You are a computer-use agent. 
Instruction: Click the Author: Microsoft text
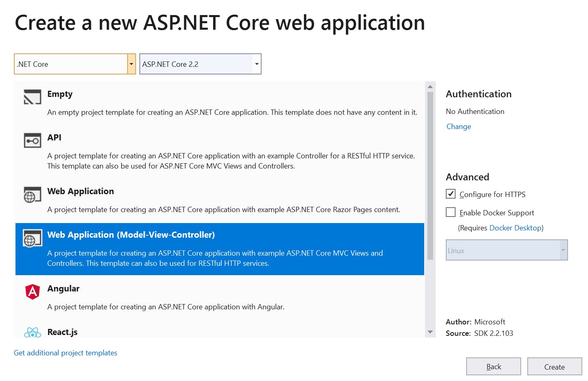[476, 322]
